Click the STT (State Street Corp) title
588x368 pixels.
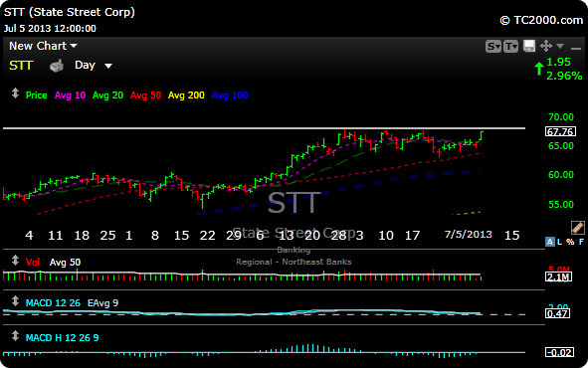point(70,12)
